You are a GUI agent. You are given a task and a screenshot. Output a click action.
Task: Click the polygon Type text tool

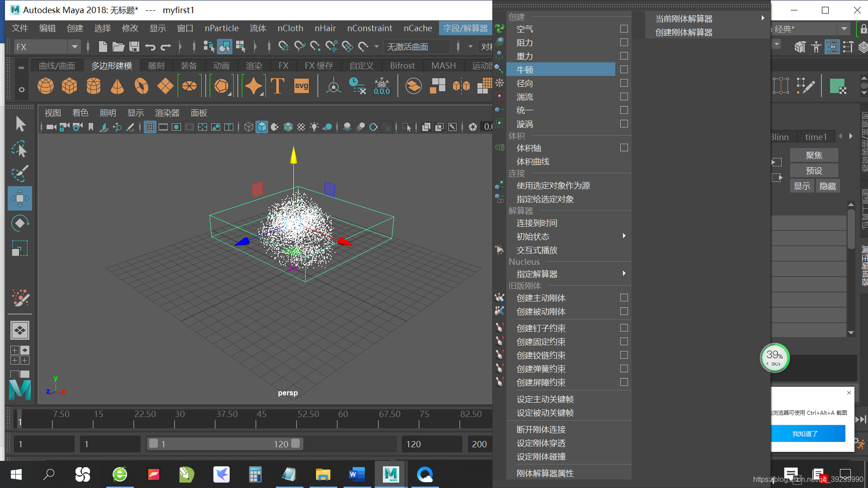[278, 86]
